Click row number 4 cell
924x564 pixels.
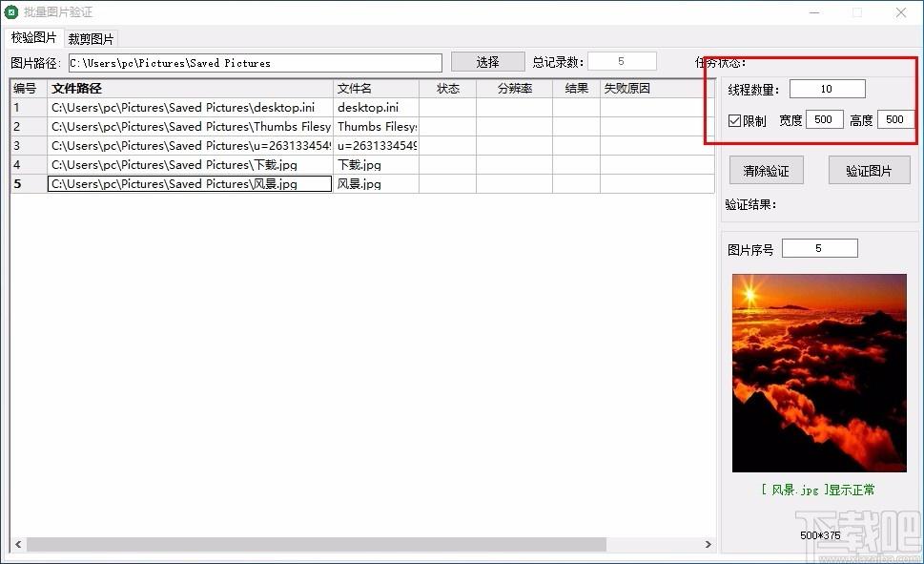tap(29, 164)
